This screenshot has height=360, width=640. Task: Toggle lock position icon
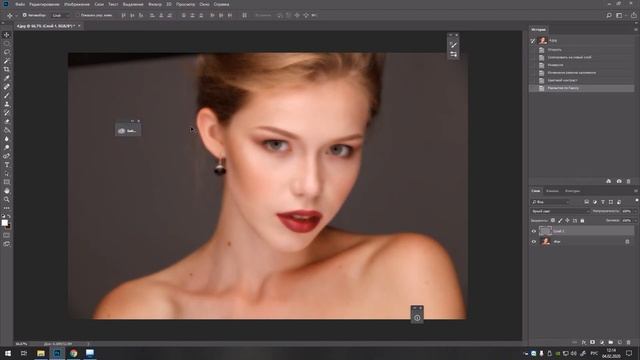(567, 220)
